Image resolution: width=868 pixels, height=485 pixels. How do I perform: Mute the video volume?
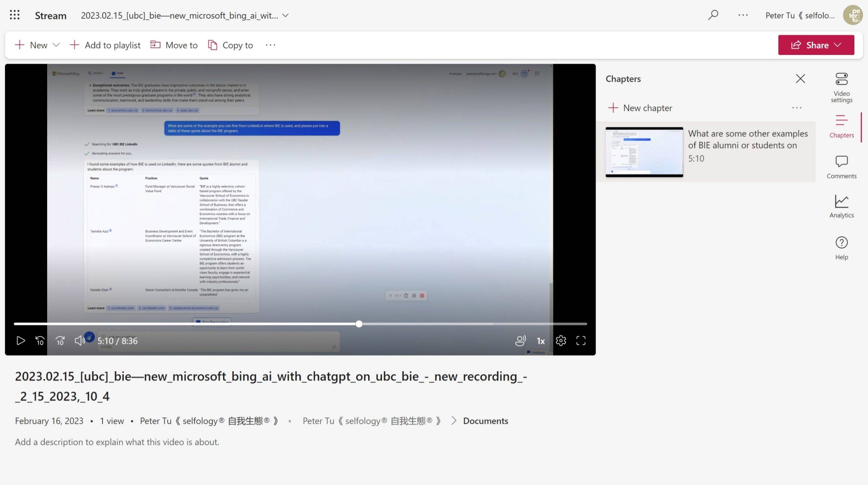point(80,341)
